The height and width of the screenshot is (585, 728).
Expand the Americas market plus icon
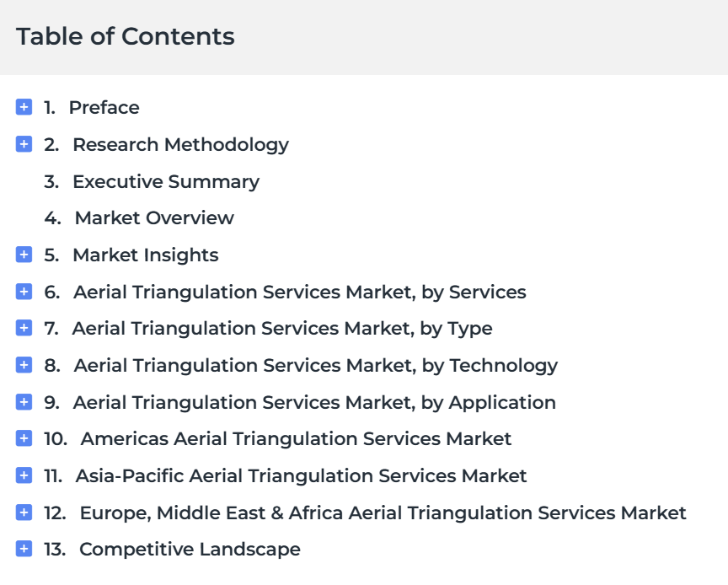click(x=24, y=438)
